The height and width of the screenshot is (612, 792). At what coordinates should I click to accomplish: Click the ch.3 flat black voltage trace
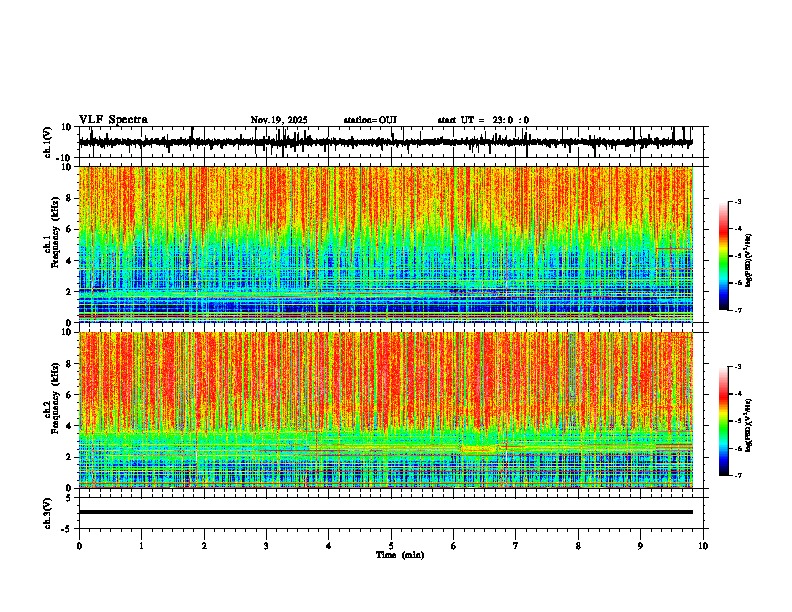tap(385, 512)
